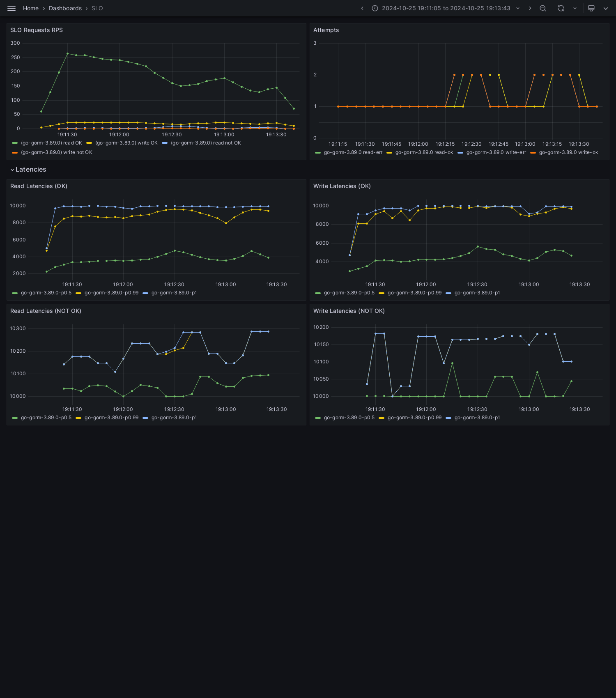Toggle read OK series in RPS legend
This screenshot has height=698, width=616.
(x=51, y=143)
